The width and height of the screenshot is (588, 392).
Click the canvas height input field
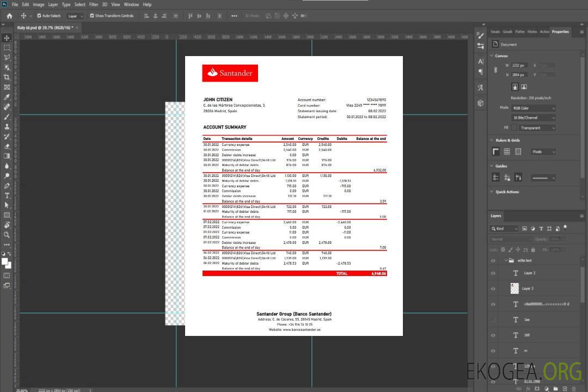click(x=520, y=75)
